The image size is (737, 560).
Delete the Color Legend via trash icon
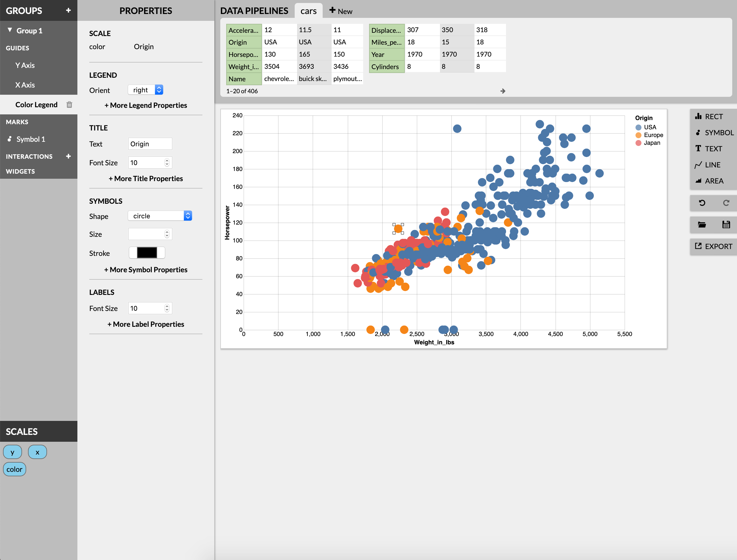[69, 104]
